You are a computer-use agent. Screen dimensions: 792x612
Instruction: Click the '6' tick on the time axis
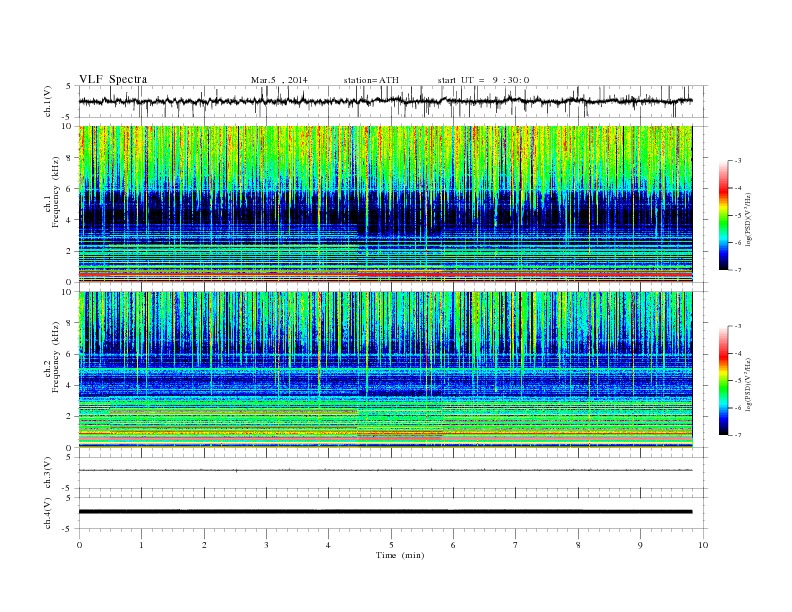(x=453, y=545)
